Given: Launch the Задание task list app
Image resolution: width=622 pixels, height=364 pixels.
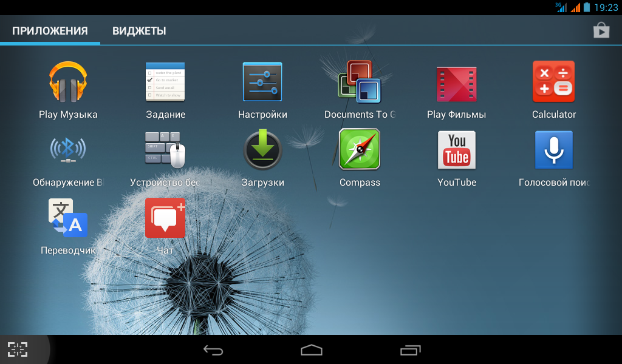Looking at the screenshot, I should 165,82.
